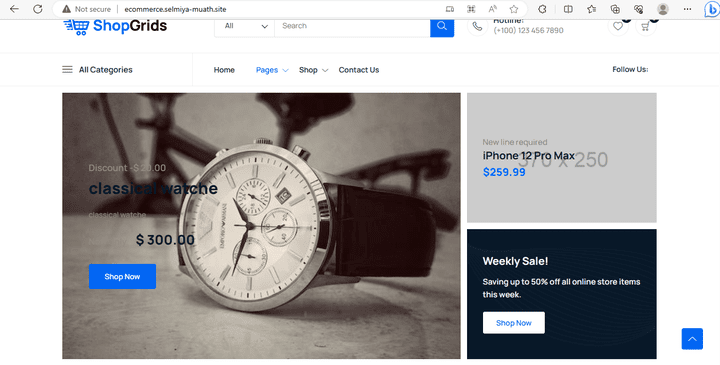Expand the Shop menu dropdown
Screen dimensions: 720x365
click(x=313, y=70)
